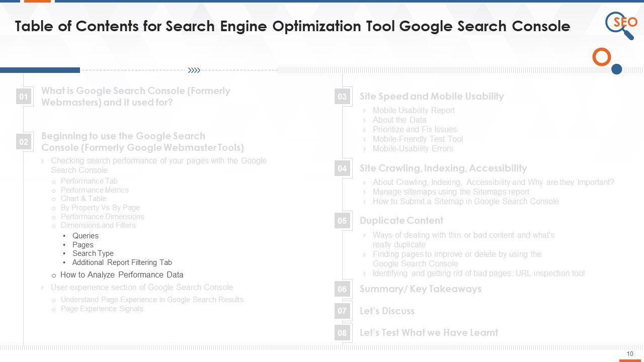Click Additional Report Filtering Tab item
The width and height of the screenshot is (644, 362).
122,262
